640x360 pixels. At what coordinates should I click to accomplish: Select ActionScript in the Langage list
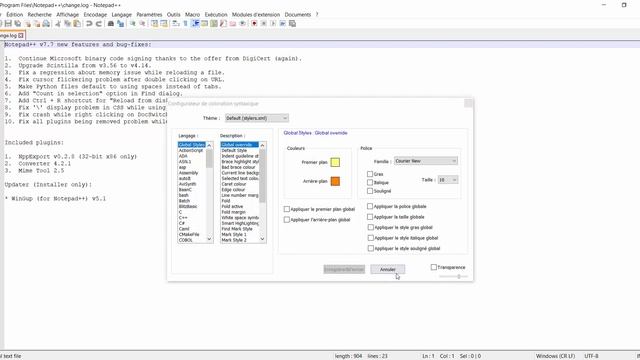point(191,151)
